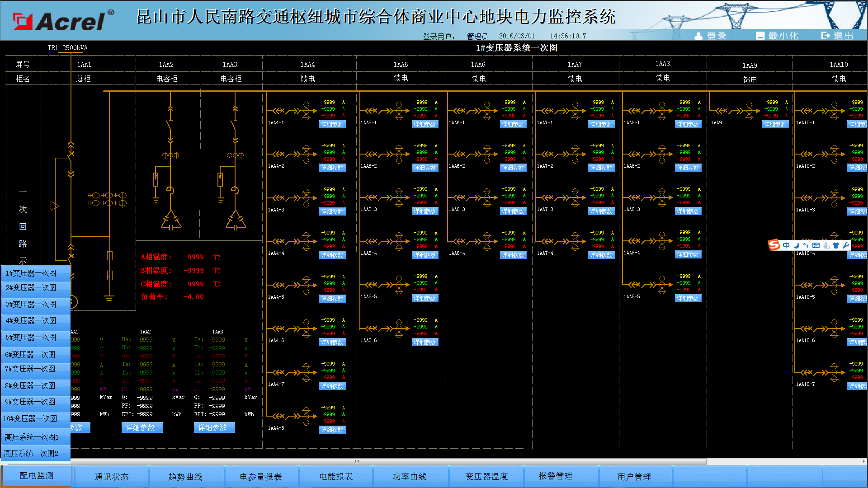Viewport: 868px width, 488px height.
Task: Click the Sogou input method S logo
Action: [x=774, y=245]
